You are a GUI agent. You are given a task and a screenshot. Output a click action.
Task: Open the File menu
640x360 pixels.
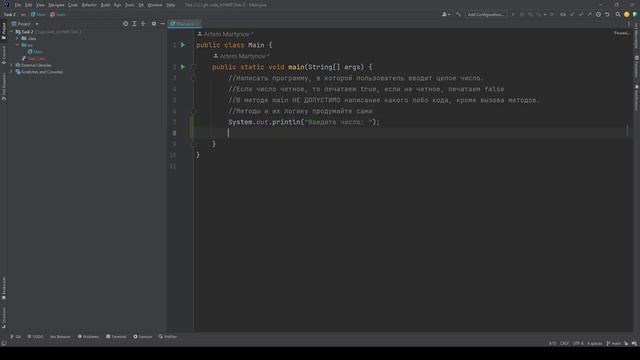(x=18, y=5)
